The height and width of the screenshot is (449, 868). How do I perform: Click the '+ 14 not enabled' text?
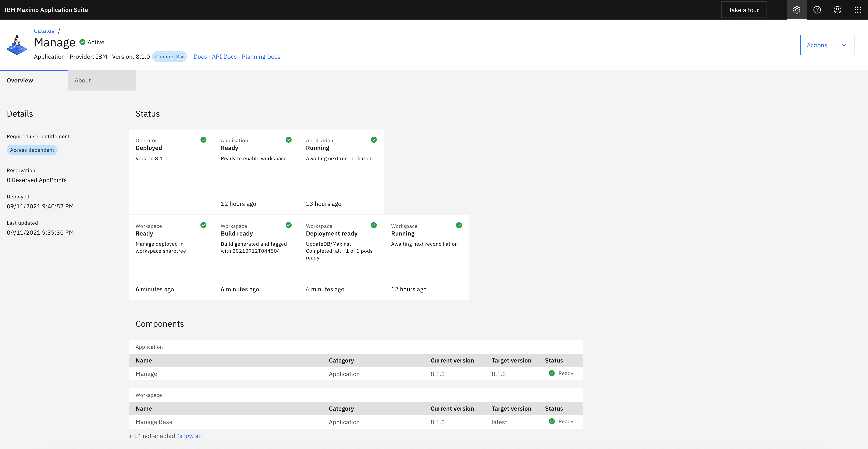coord(152,436)
